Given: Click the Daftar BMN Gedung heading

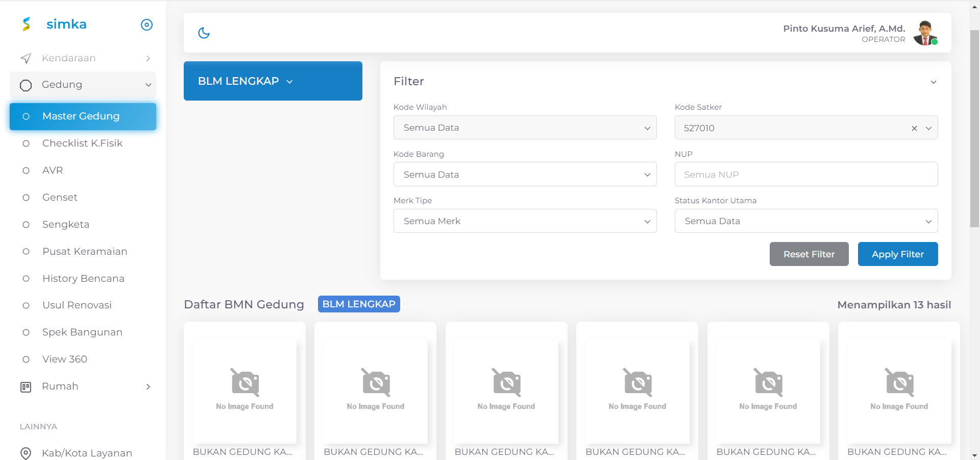Looking at the screenshot, I should pos(244,305).
